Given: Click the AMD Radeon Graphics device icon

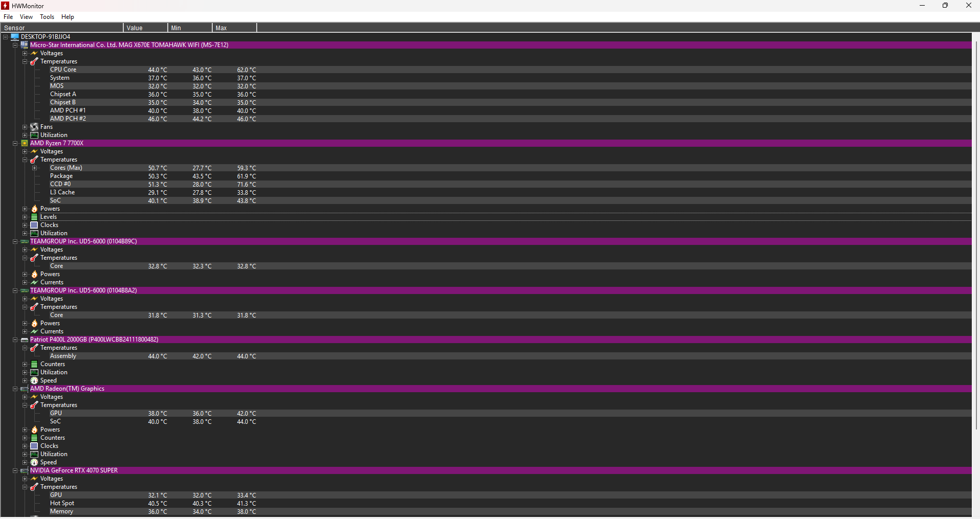Looking at the screenshot, I should point(24,389).
